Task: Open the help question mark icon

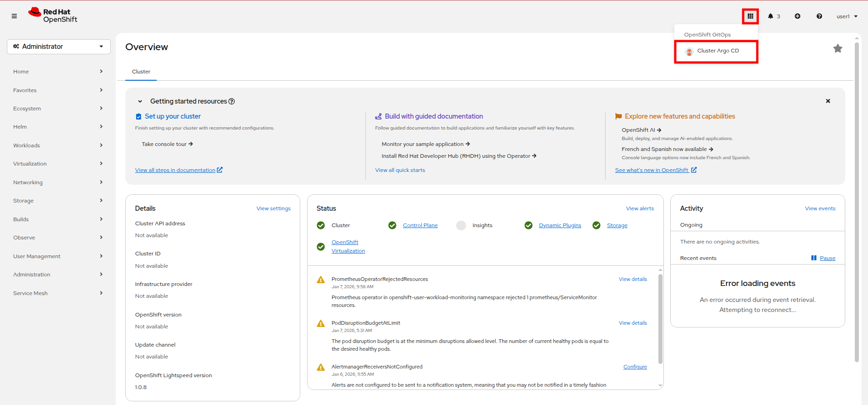Action: pos(819,16)
